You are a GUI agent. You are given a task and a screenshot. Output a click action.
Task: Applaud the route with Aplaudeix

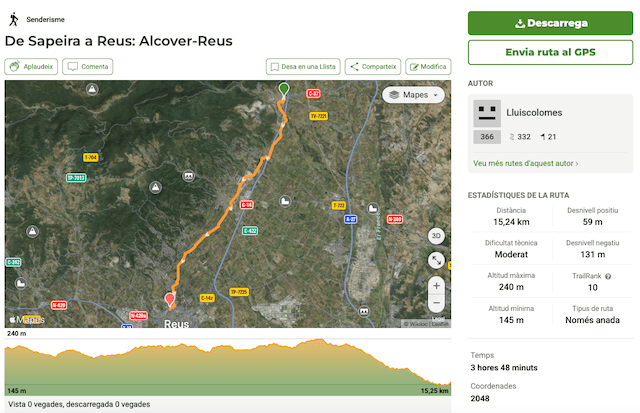point(31,67)
